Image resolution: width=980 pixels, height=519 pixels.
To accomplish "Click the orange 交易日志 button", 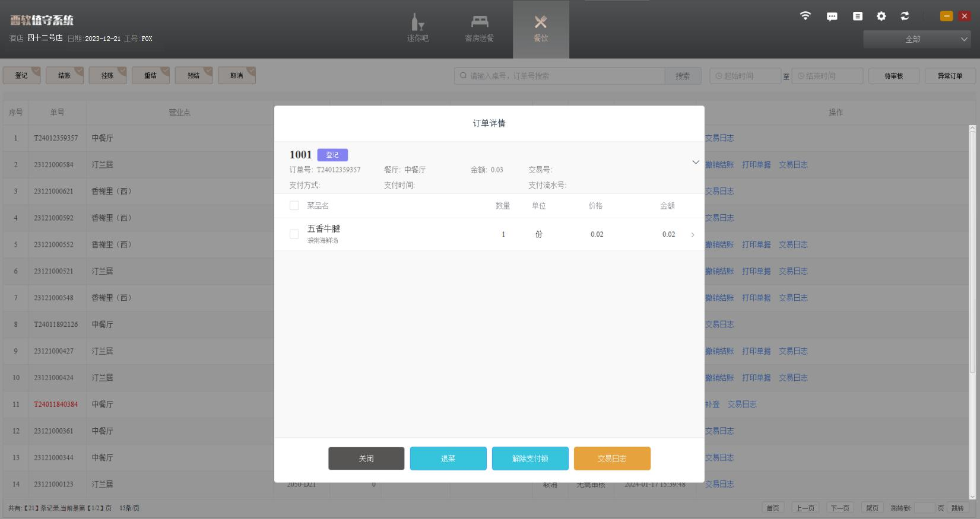I will tap(611, 458).
